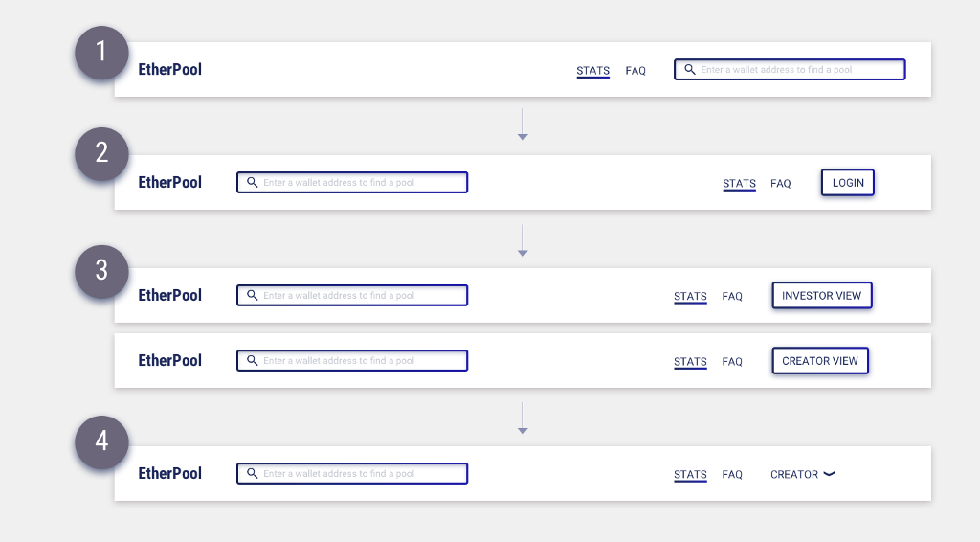Click the search magnifier in Creator View navbar

pos(252,360)
